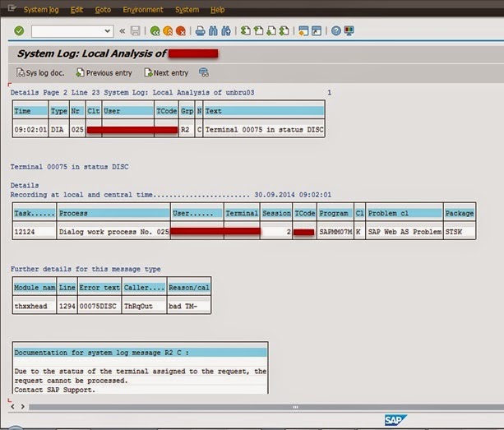This screenshot has width=504, height=430.
Task: Go to Next page icon
Action: pyautogui.click(x=271, y=31)
